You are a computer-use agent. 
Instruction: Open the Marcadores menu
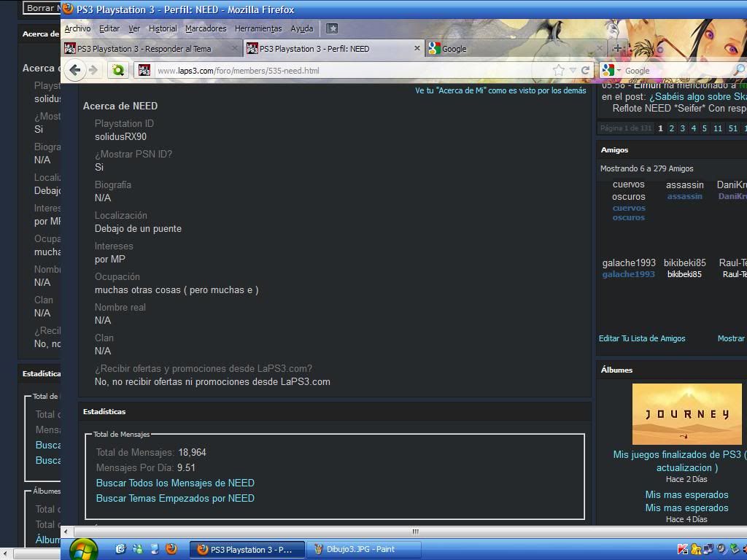206,28
